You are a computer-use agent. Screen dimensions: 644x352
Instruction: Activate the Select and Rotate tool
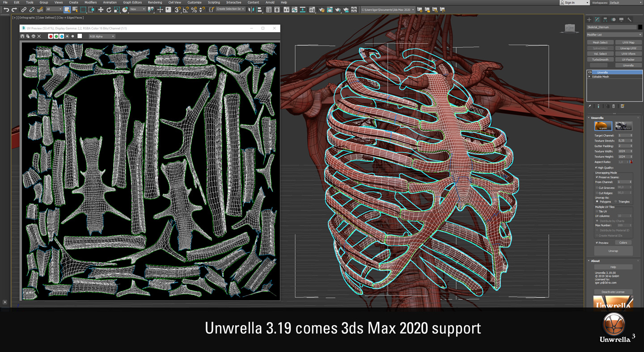[109, 9]
